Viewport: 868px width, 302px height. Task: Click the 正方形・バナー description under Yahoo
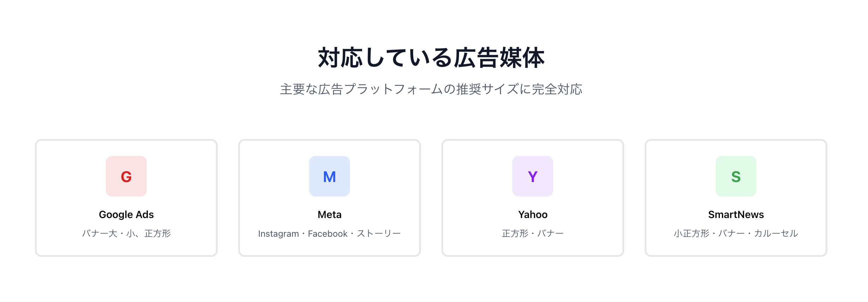click(533, 234)
